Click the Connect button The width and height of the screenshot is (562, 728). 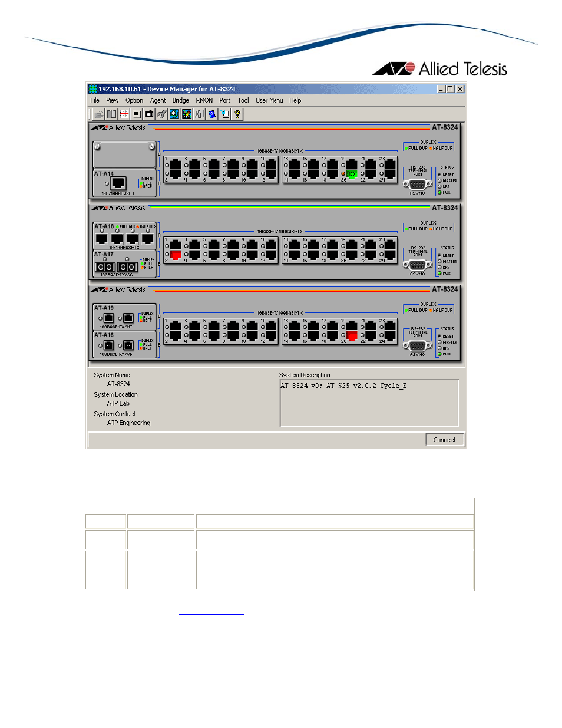click(444, 440)
